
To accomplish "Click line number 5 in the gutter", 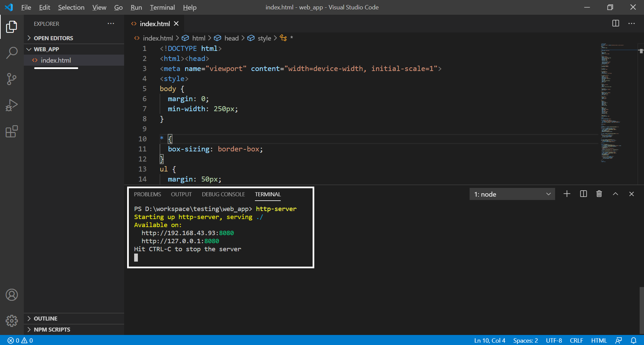I will (x=145, y=89).
